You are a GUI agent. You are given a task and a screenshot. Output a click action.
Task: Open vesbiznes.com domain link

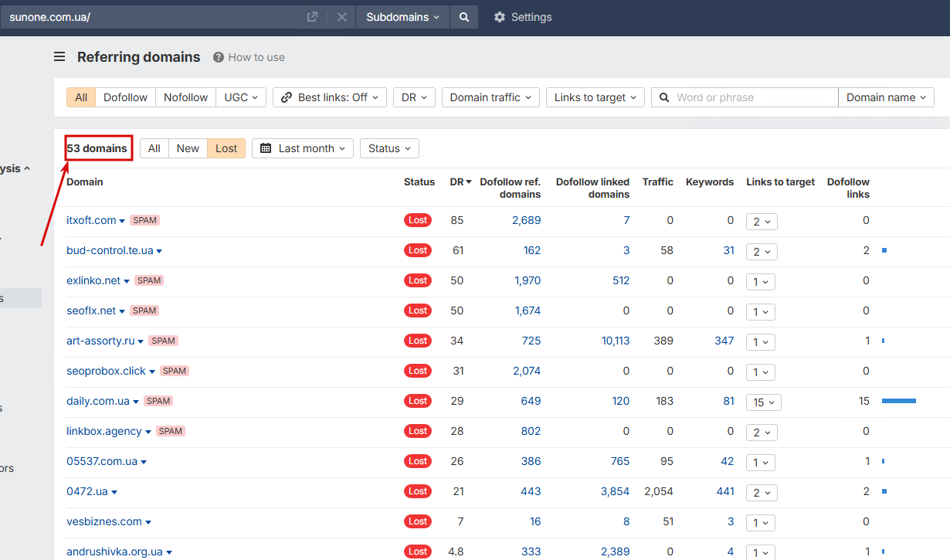(104, 521)
